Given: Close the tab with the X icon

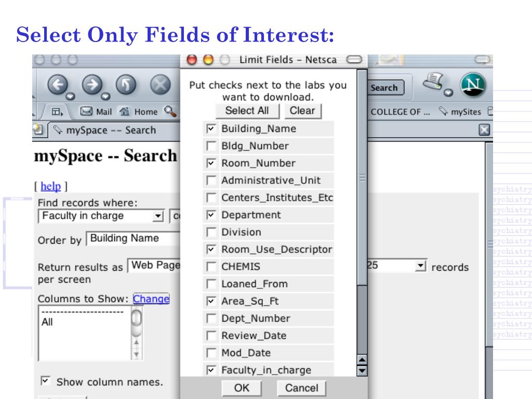Looking at the screenshot, I should [x=484, y=130].
